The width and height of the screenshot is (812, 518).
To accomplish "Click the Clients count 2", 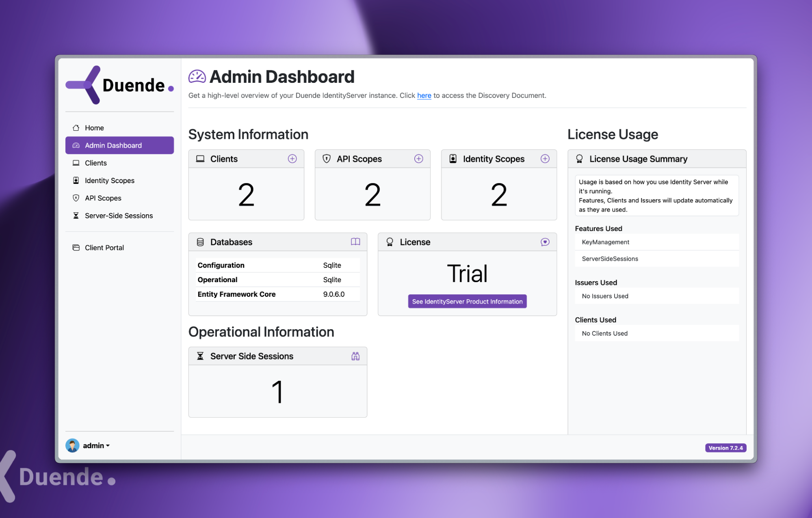I will point(246,195).
